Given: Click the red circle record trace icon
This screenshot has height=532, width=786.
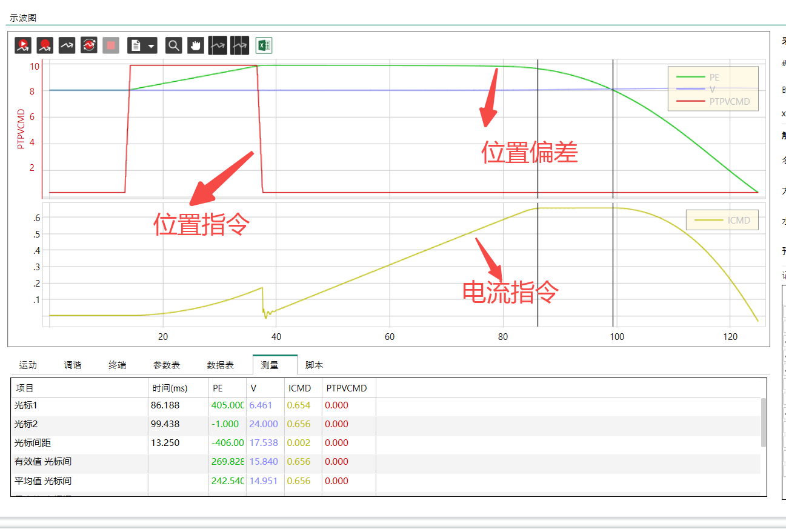Looking at the screenshot, I should (x=45, y=45).
